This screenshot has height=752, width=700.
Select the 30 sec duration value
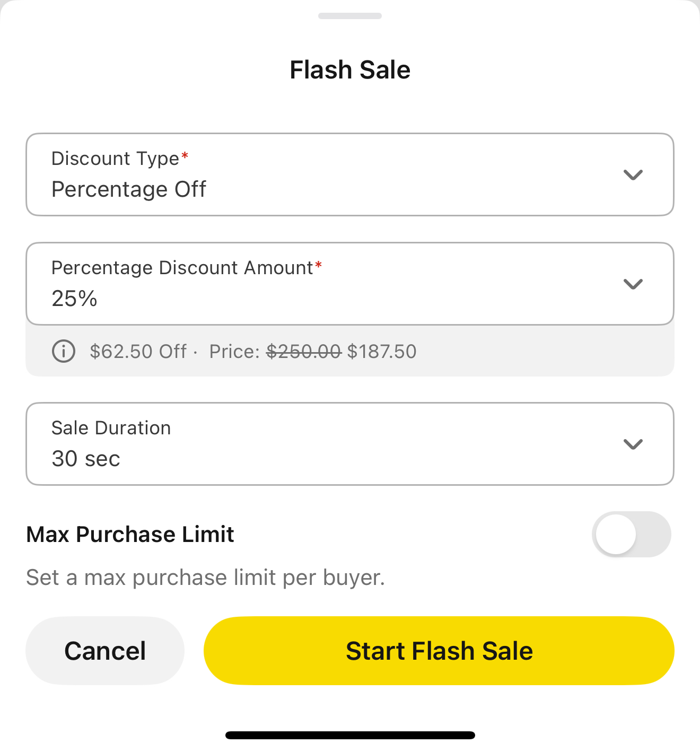tap(86, 459)
